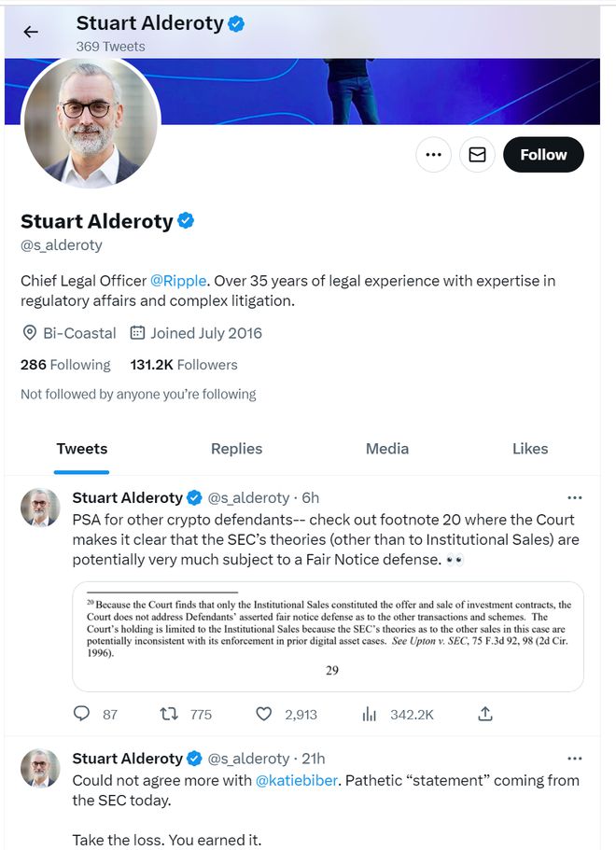Open more options on the 21h tweet
616x850 pixels.
point(575,759)
